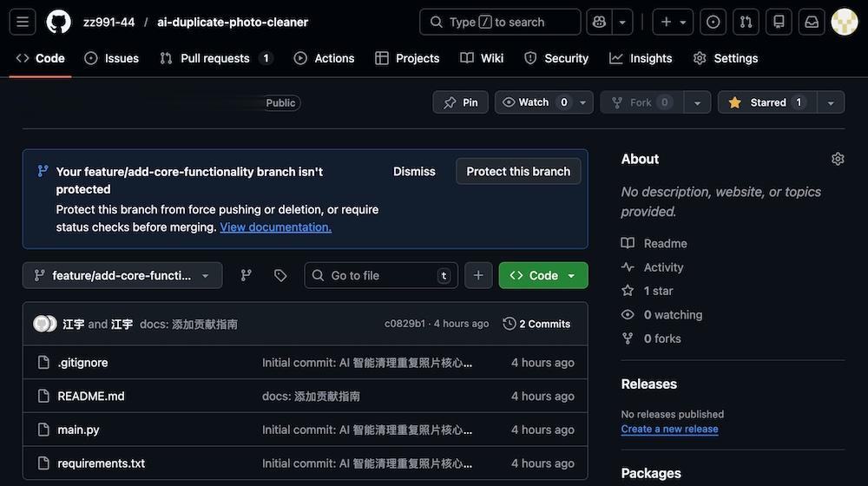868x486 pixels.
Task: Open About settings gear icon
Action: (838, 159)
